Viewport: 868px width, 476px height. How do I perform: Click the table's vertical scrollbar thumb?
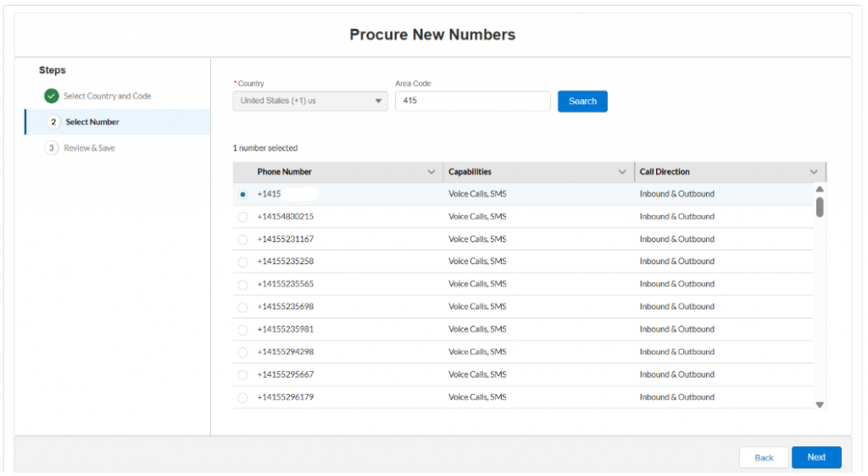coord(820,207)
